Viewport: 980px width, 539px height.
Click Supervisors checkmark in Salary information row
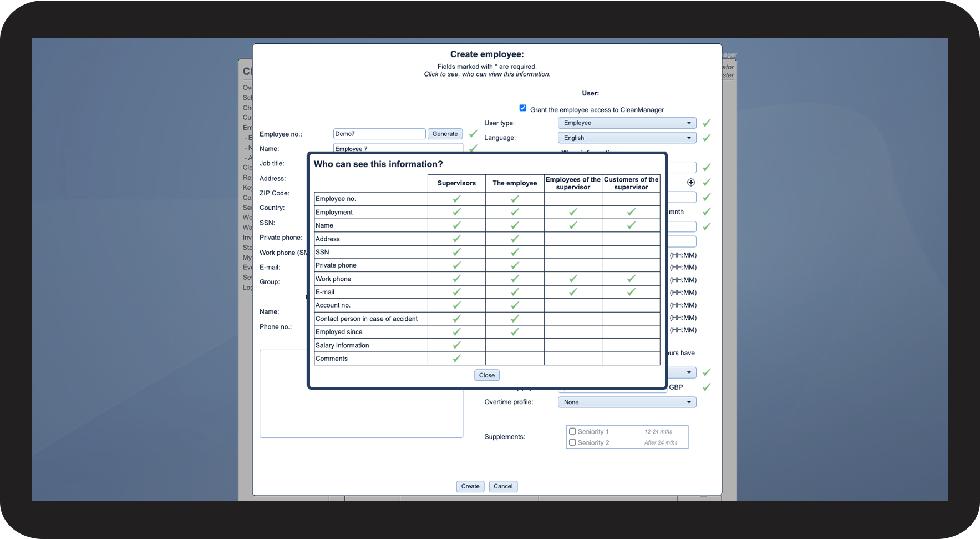pyautogui.click(x=456, y=345)
